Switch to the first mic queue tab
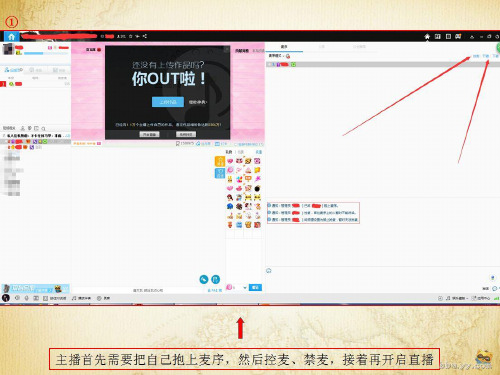The height and width of the screenshot is (375, 500). (x=284, y=47)
